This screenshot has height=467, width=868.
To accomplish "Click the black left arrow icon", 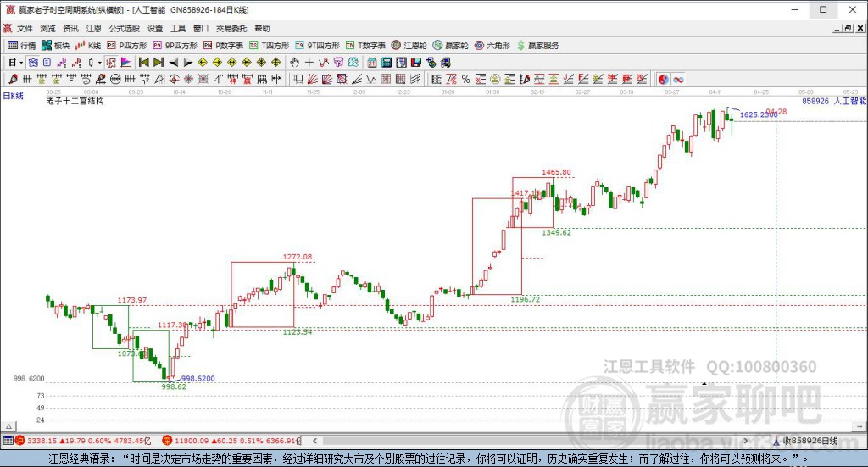I will coord(173,63).
